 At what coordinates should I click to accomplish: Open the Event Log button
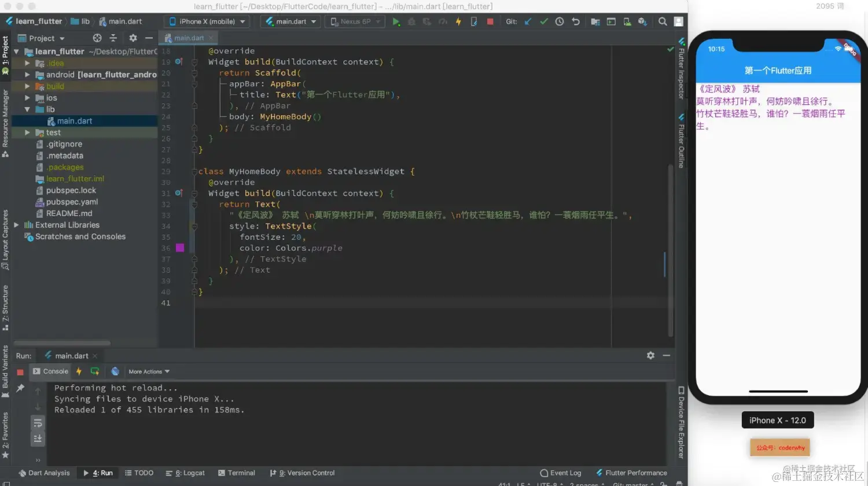point(561,473)
